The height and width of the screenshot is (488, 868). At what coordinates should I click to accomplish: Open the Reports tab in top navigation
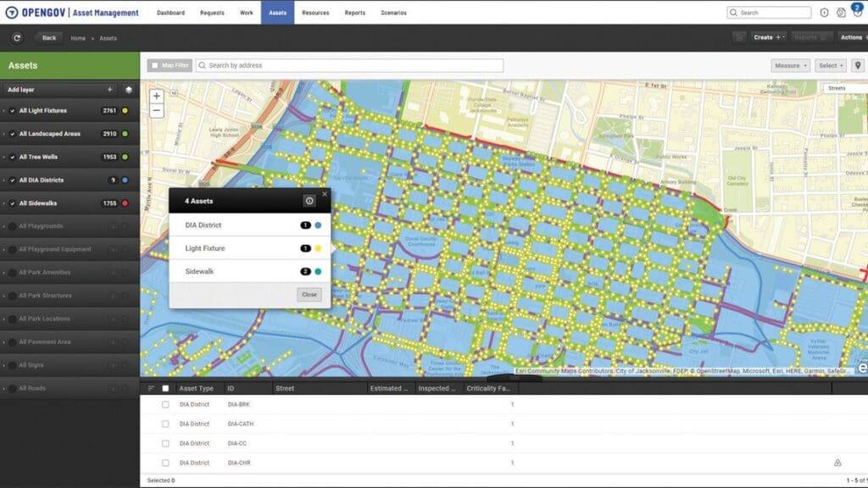coord(355,12)
